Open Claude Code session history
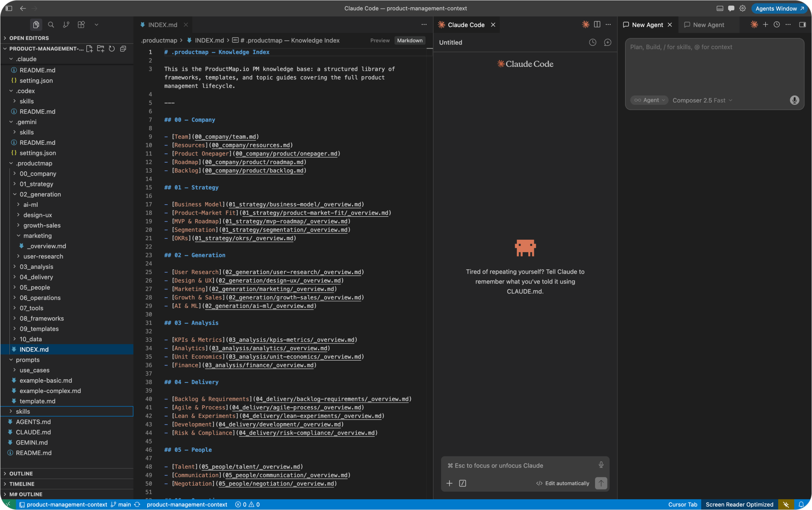 pyautogui.click(x=593, y=42)
